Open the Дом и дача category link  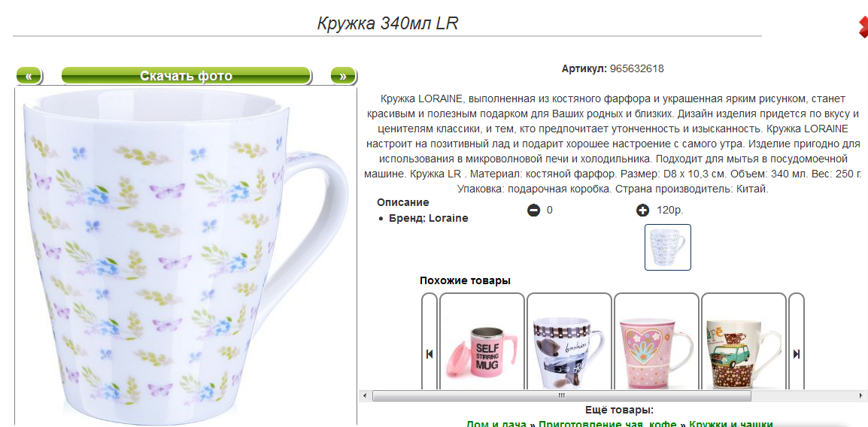496,424
